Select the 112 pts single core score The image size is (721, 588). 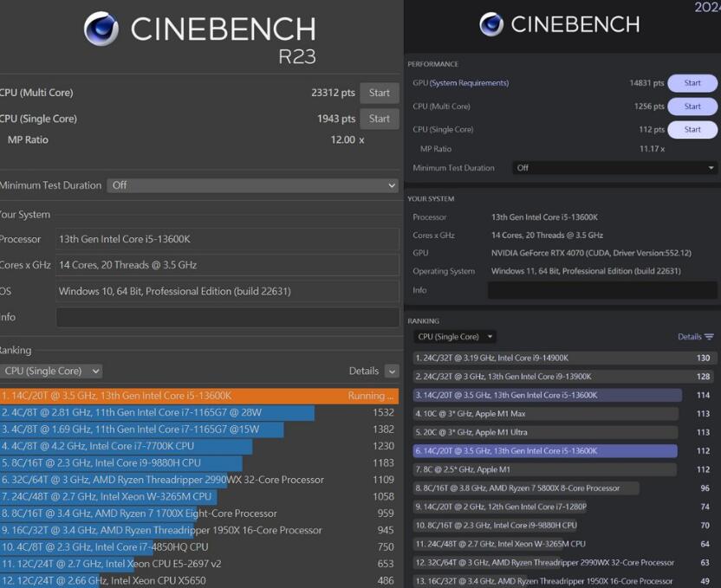[651, 130]
